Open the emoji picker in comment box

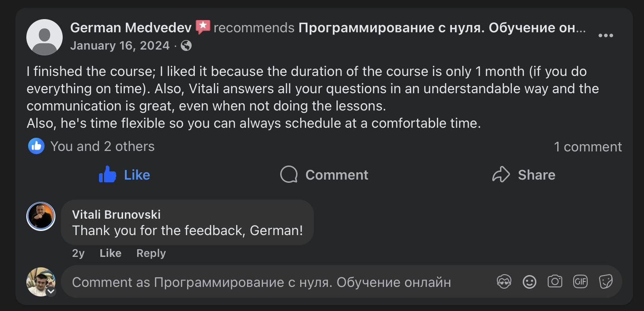coord(529,282)
